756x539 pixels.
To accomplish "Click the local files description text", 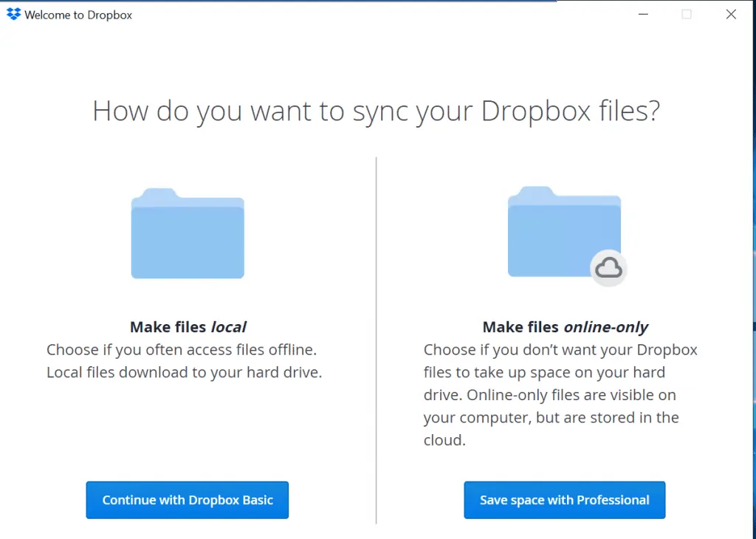I will pyautogui.click(x=184, y=361).
